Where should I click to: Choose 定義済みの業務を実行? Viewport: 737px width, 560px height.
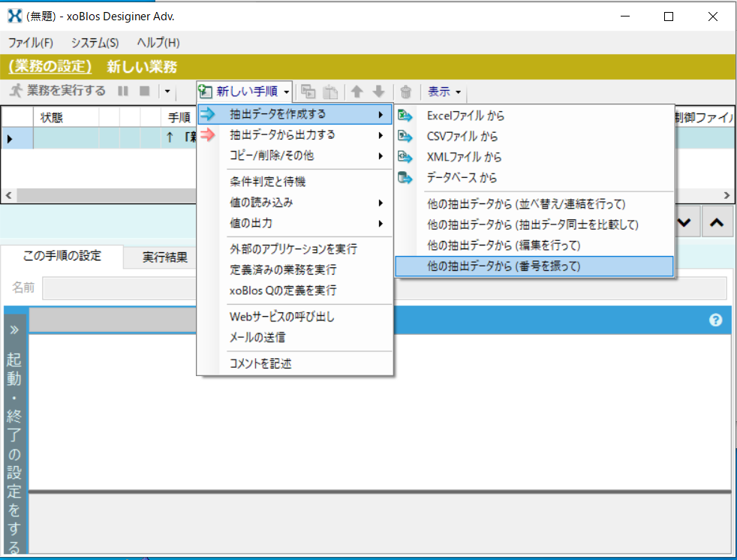(295, 270)
